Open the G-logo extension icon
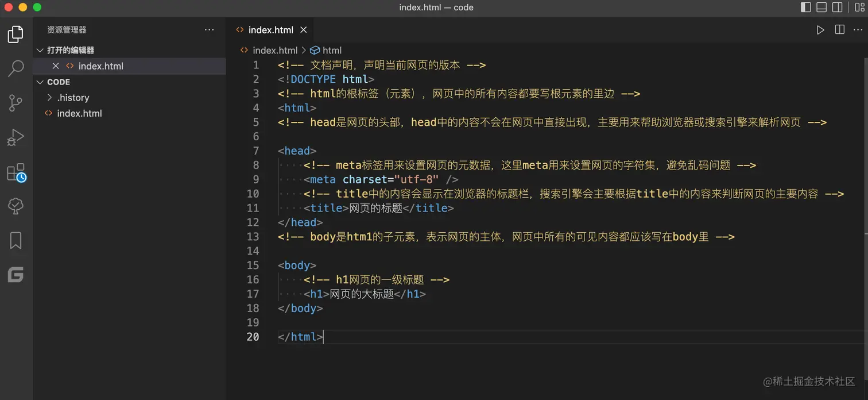868x400 pixels. point(15,275)
